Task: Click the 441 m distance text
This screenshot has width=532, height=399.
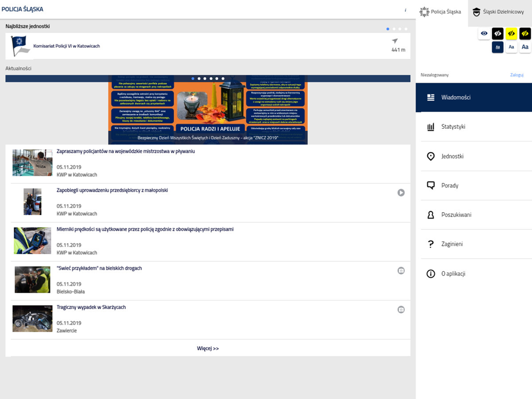Action: [398, 50]
